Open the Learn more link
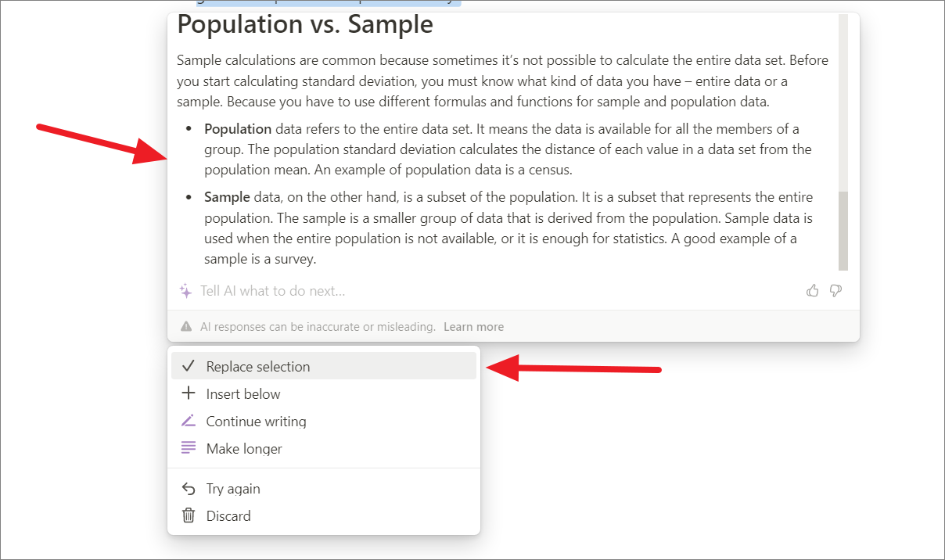 (x=473, y=327)
